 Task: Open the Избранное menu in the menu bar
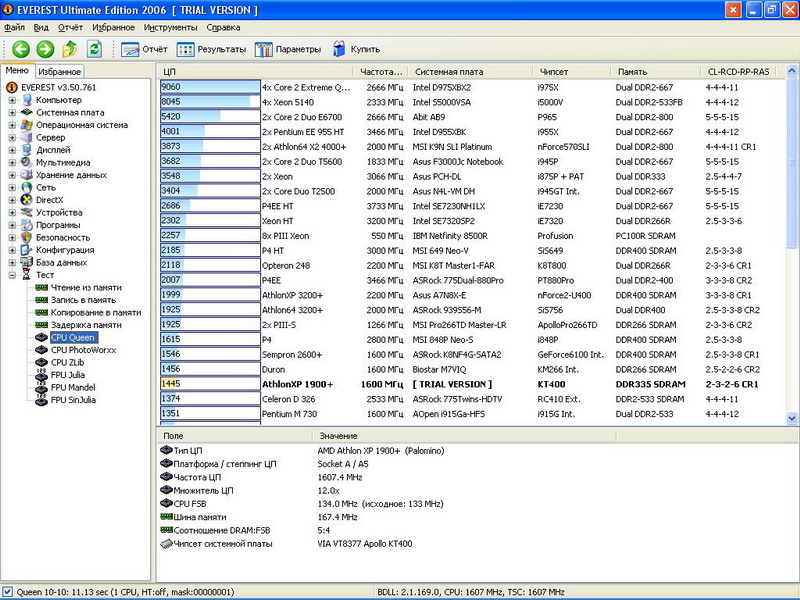[113, 28]
